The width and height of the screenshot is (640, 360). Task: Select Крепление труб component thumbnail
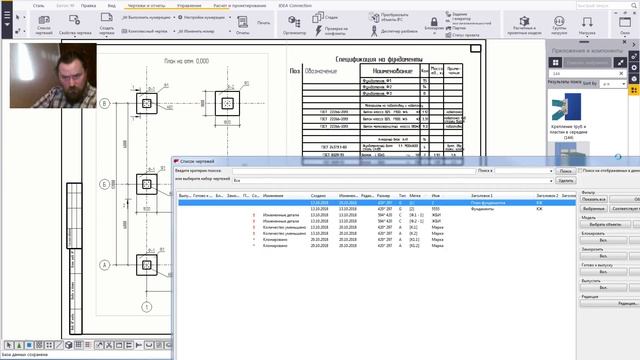pyautogui.click(x=568, y=106)
